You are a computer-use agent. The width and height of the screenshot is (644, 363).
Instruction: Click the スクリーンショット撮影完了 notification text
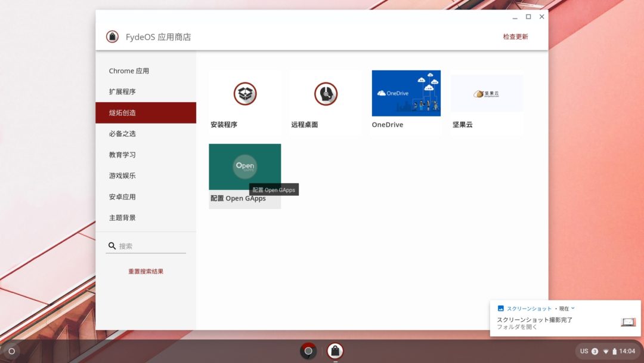click(x=535, y=319)
